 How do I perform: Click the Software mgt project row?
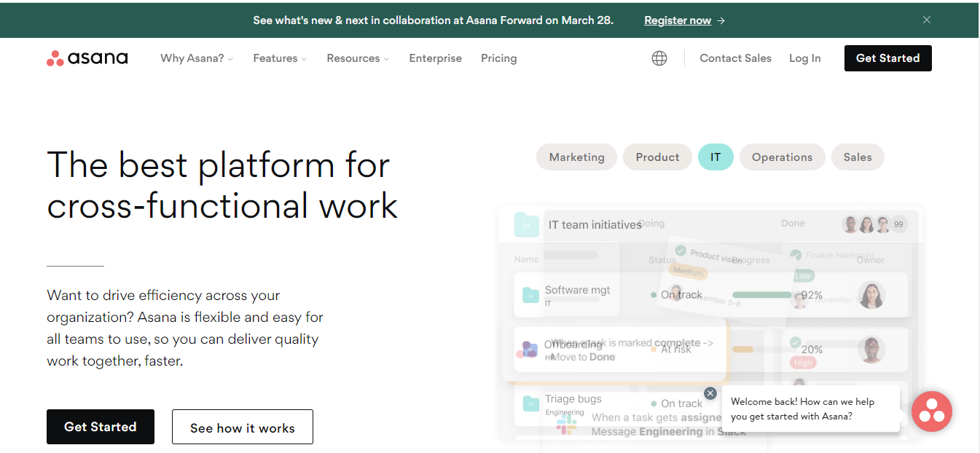[711, 295]
